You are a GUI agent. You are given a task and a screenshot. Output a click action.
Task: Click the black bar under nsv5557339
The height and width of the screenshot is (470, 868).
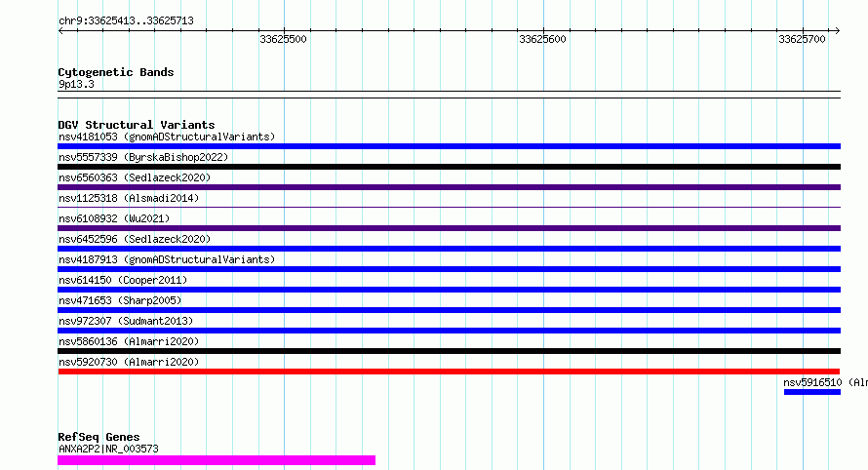[449, 167]
